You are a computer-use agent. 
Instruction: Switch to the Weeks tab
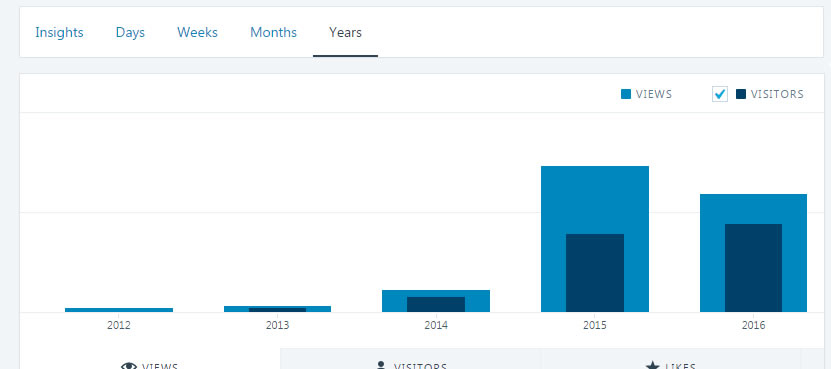pyautogui.click(x=197, y=32)
